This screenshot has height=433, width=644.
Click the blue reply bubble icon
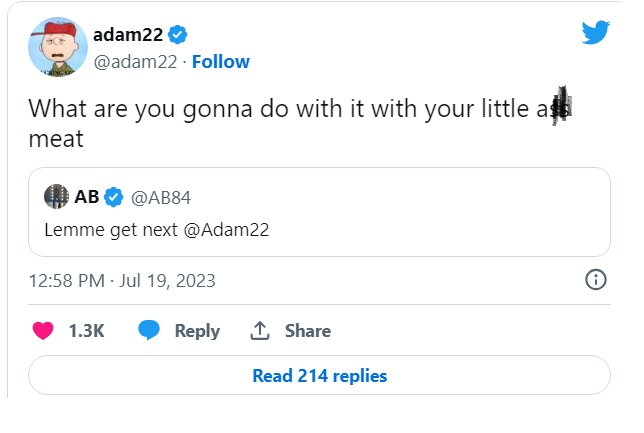150,331
